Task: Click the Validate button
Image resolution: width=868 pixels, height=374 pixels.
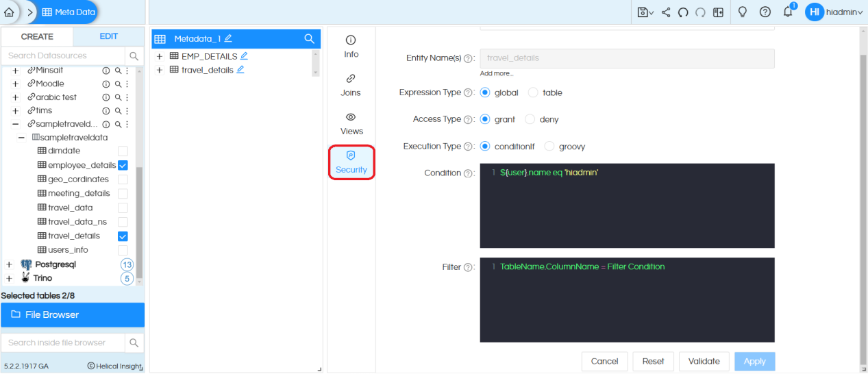Action: [704, 361]
